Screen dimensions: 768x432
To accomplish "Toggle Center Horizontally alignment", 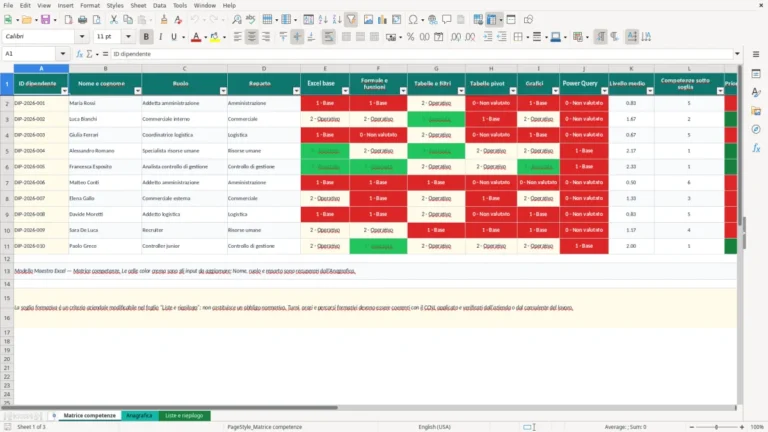I will click(252, 37).
